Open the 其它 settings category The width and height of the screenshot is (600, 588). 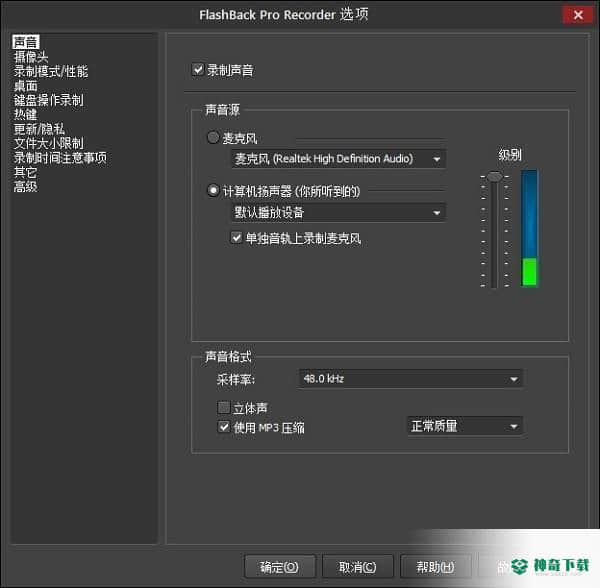coord(25,172)
